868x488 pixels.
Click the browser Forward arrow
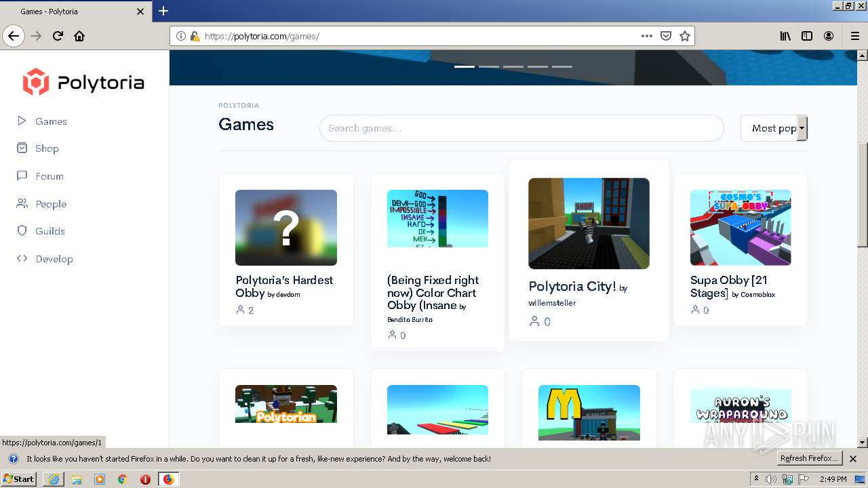click(x=36, y=36)
